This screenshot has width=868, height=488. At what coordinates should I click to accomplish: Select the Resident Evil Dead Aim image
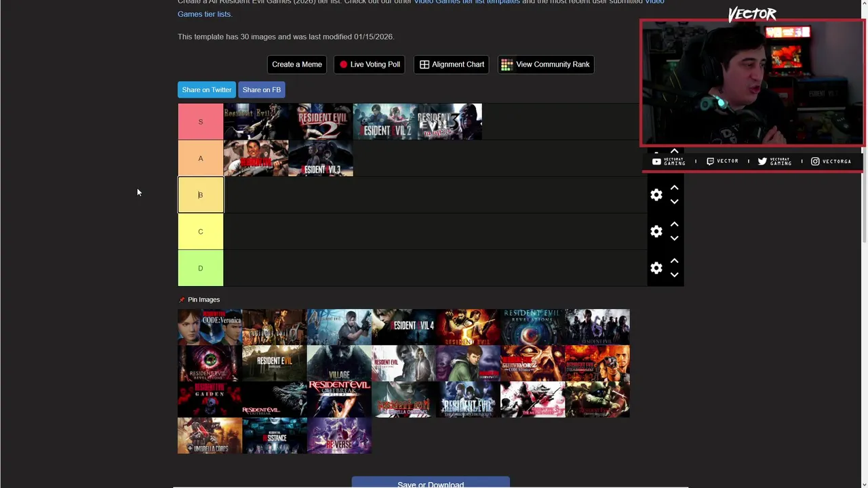(x=597, y=363)
